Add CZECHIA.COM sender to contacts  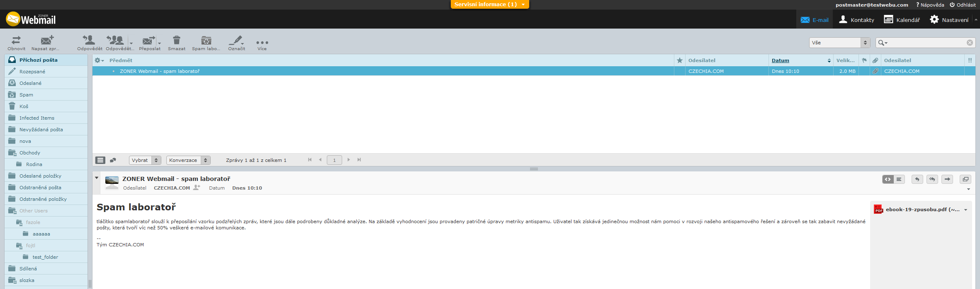tap(197, 188)
